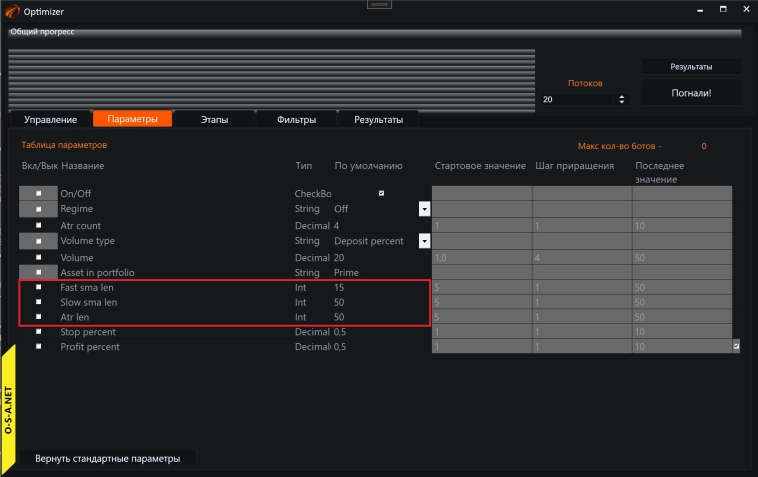Viewport: 758px width, 477px height.
Task: Click the Общий прогресс progress bar
Action: click(375, 33)
